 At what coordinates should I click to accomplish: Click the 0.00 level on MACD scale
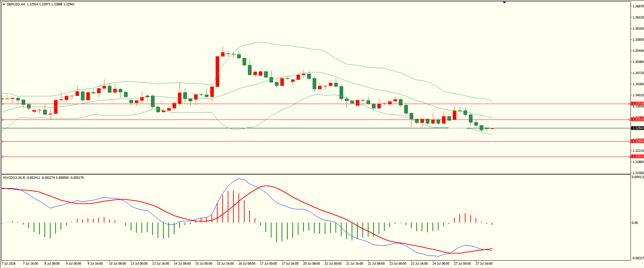click(x=635, y=223)
